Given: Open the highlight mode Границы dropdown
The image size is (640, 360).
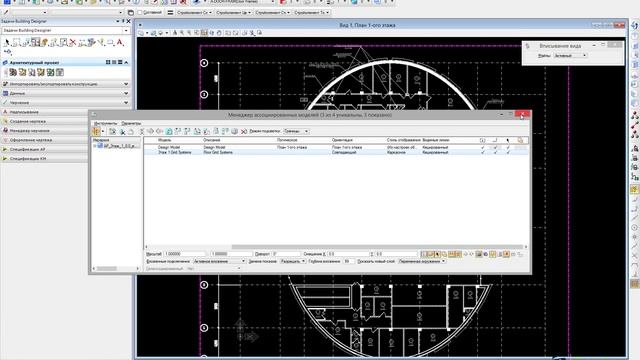Looking at the screenshot, I should pos(296,131).
